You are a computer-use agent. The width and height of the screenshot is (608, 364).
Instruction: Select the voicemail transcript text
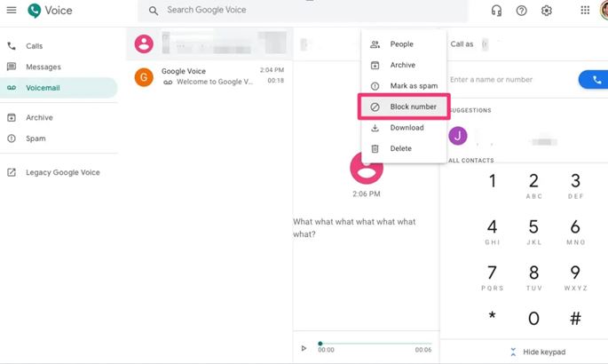click(x=354, y=228)
